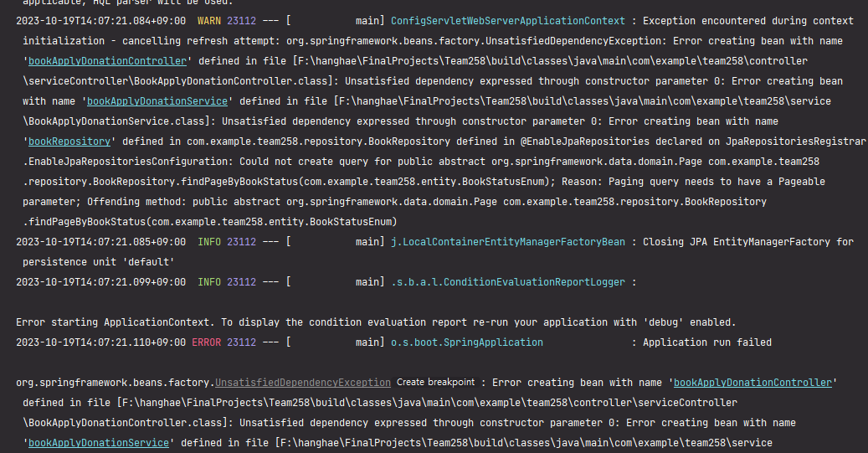Click 'Error starting ApplicationContext' line
This screenshot has height=453, width=868.
376,322
